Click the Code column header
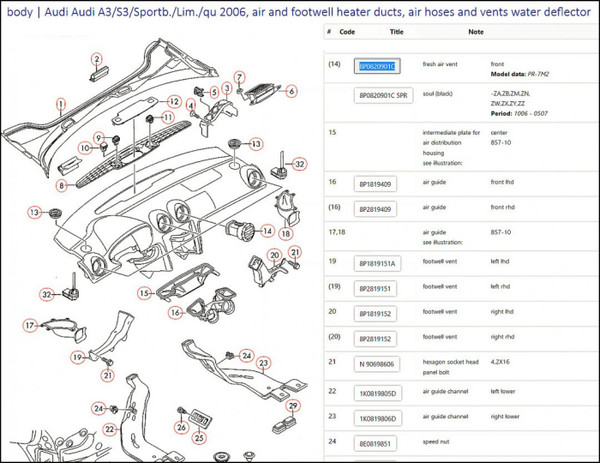600x463 pixels. pyautogui.click(x=347, y=32)
